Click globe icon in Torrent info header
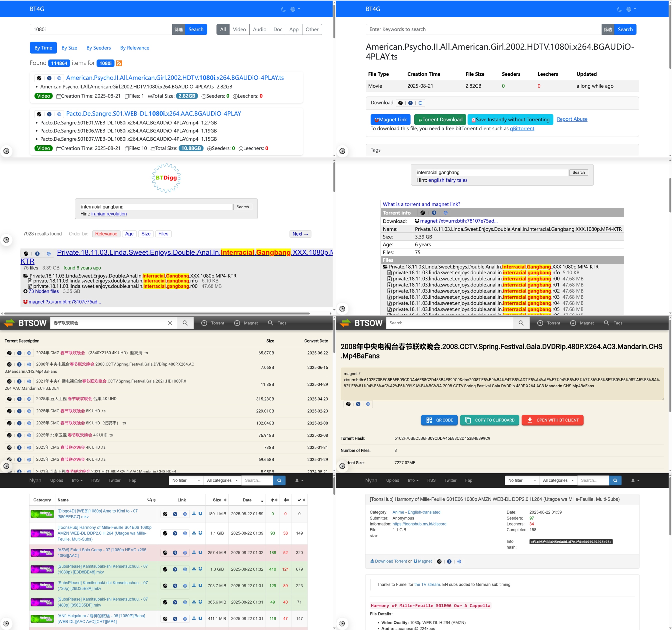Viewport: 672px width, 630px height. click(x=445, y=213)
